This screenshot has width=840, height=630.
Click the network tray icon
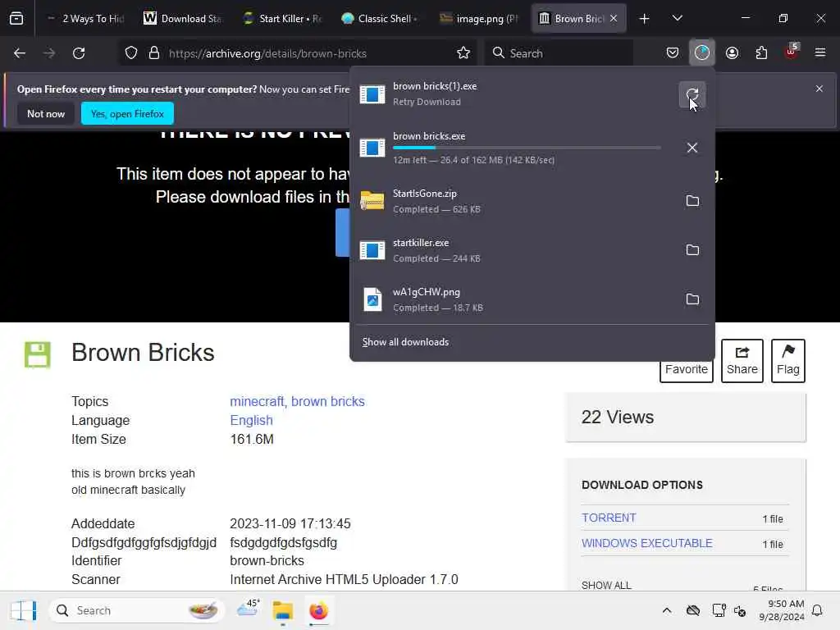719,610
